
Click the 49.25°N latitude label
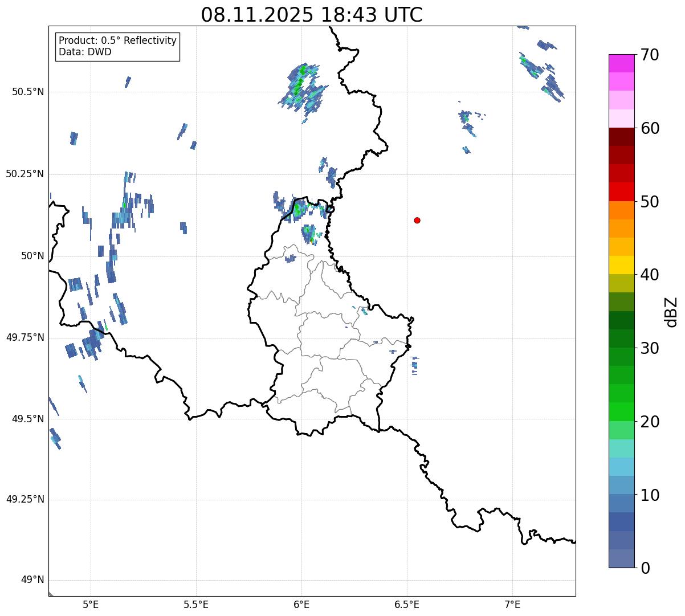[25, 500]
